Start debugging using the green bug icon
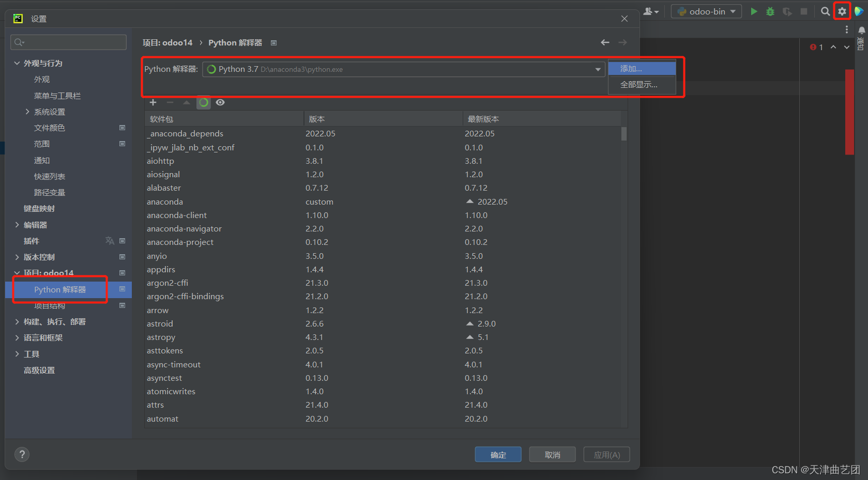The image size is (868, 480). (x=770, y=11)
